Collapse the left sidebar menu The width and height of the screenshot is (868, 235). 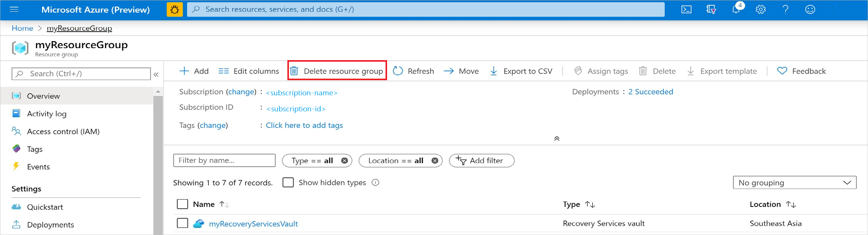coord(156,74)
